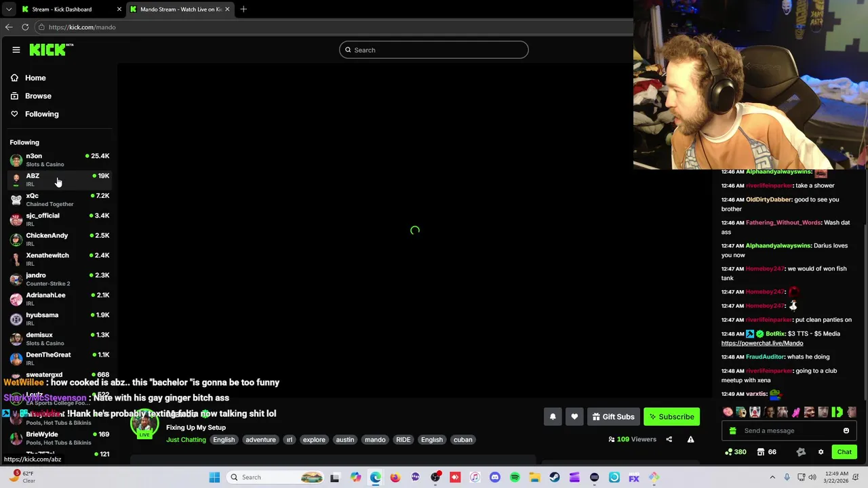Click the clown emote in quick emote row
The width and height of the screenshot is (868, 488).
[x=755, y=412]
